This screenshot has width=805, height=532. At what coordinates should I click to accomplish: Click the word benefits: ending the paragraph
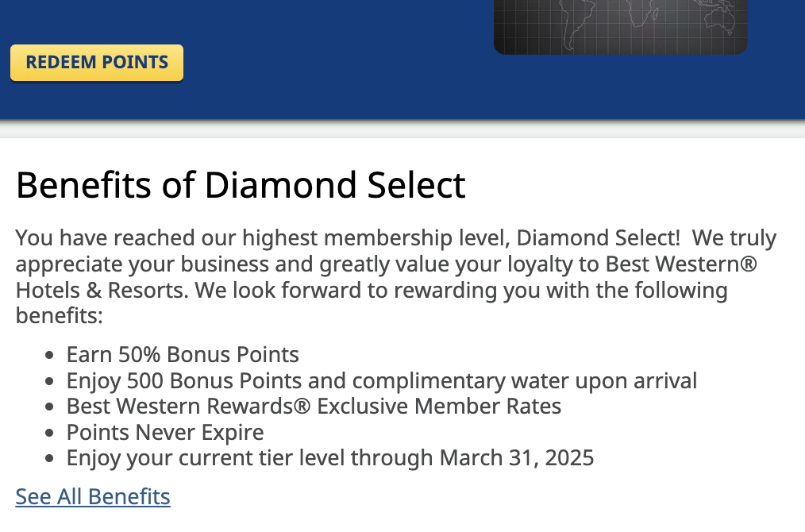click(60, 316)
